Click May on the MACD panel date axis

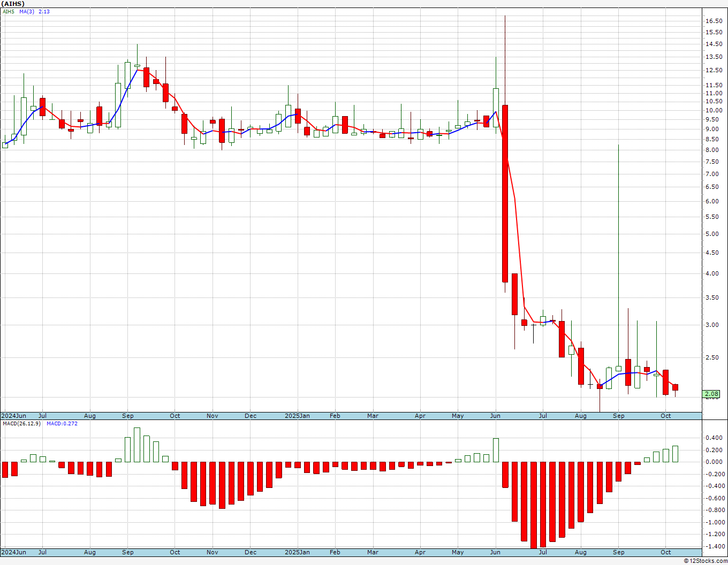[458, 552]
